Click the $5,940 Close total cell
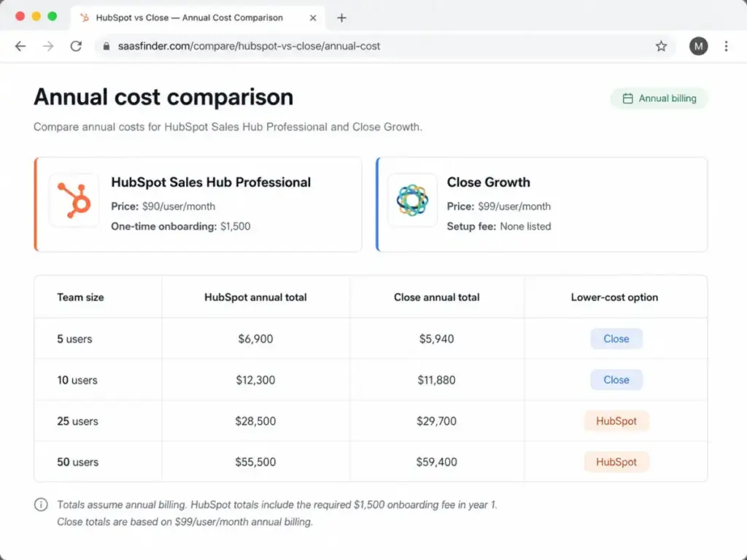 pos(436,339)
